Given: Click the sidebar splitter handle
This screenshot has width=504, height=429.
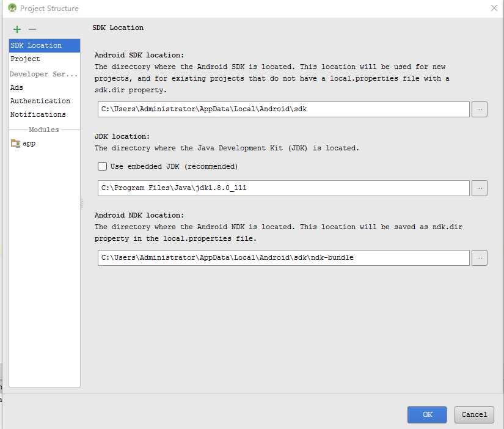Looking at the screenshot, I should coord(82,204).
